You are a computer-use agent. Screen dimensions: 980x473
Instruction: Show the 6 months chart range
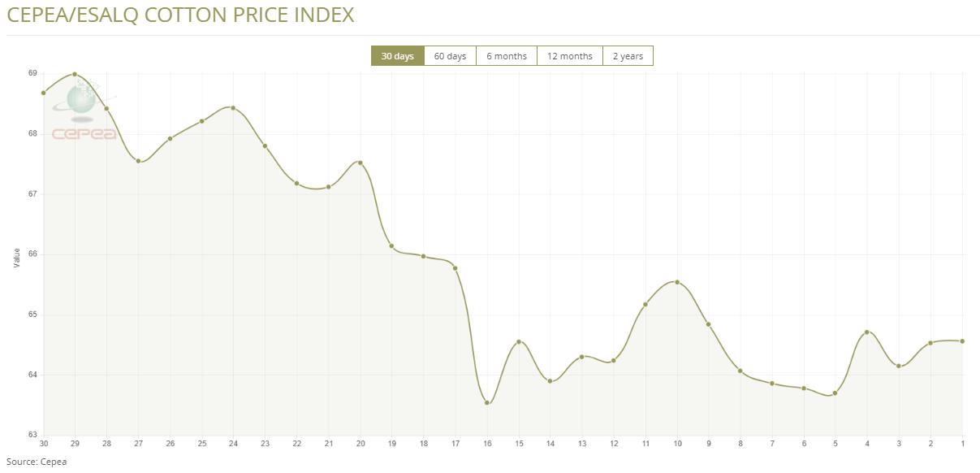click(x=507, y=56)
